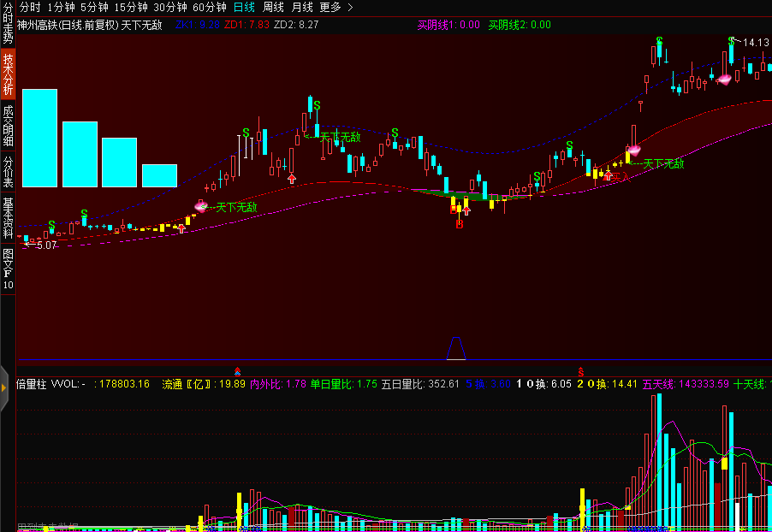This screenshot has width=772, height=532.
Task: Click the 14.13 high price label
Action: (x=756, y=43)
